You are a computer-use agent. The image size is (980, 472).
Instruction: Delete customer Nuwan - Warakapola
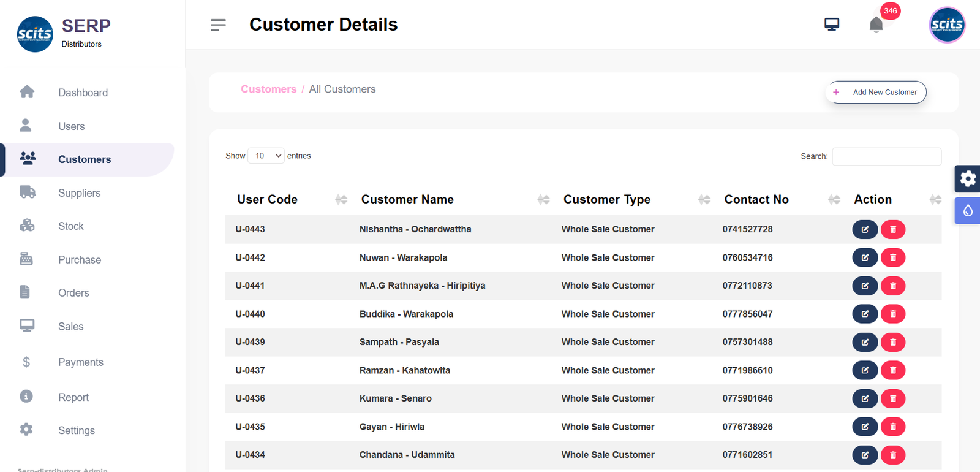(x=893, y=257)
